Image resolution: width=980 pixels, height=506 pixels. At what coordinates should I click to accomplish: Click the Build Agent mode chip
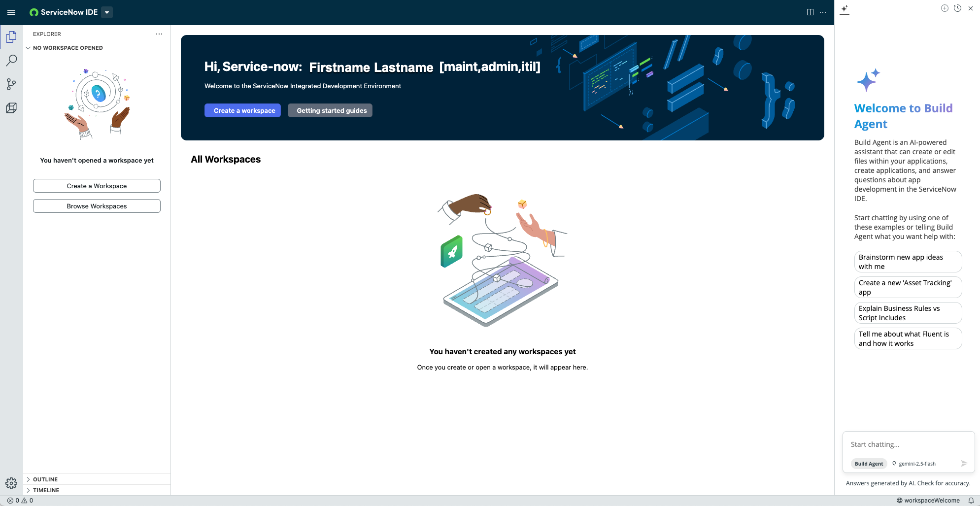tap(869, 464)
